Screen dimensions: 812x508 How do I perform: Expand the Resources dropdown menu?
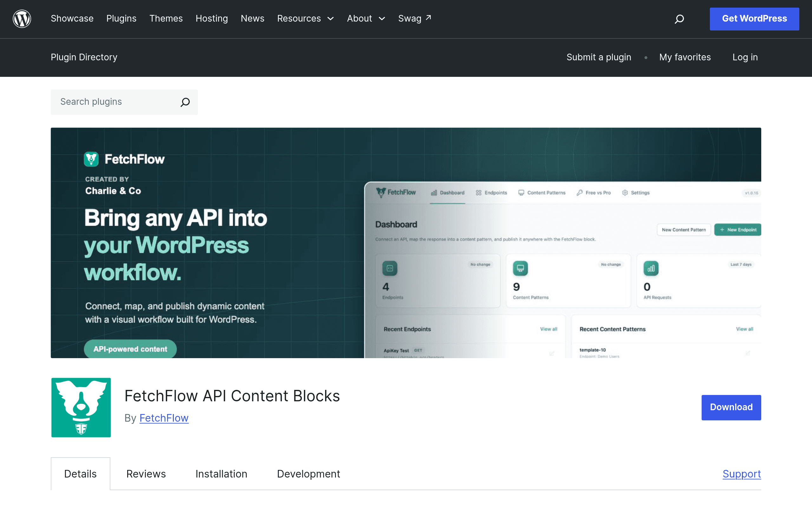click(306, 18)
